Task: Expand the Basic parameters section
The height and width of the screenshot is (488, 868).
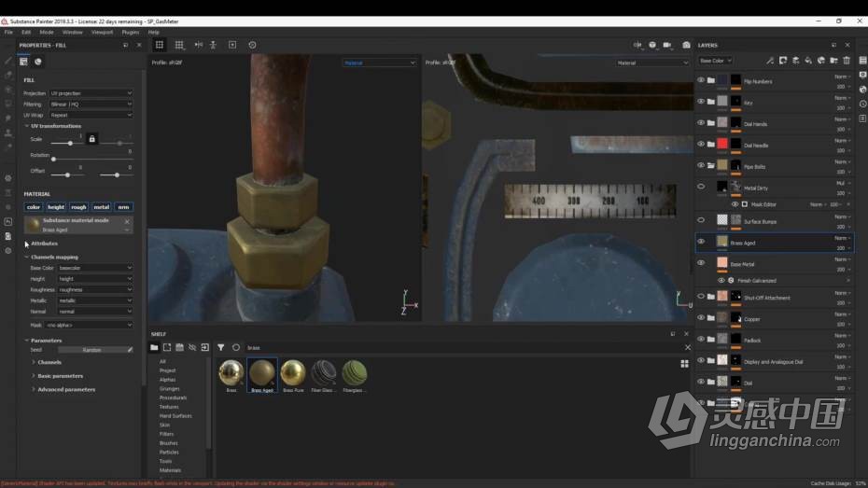Action: [x=34, y=376]
